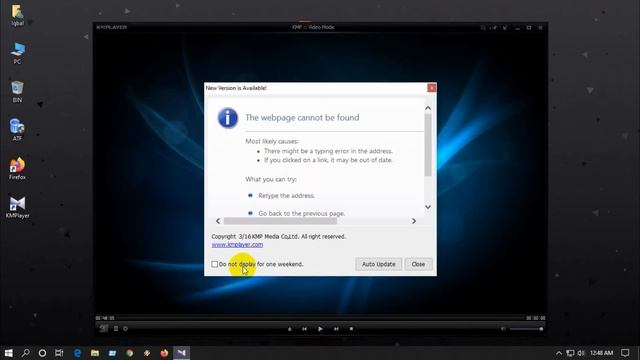640x360 pixels.
Task: Select the PC desktop icon
Action: pos(17,53)
